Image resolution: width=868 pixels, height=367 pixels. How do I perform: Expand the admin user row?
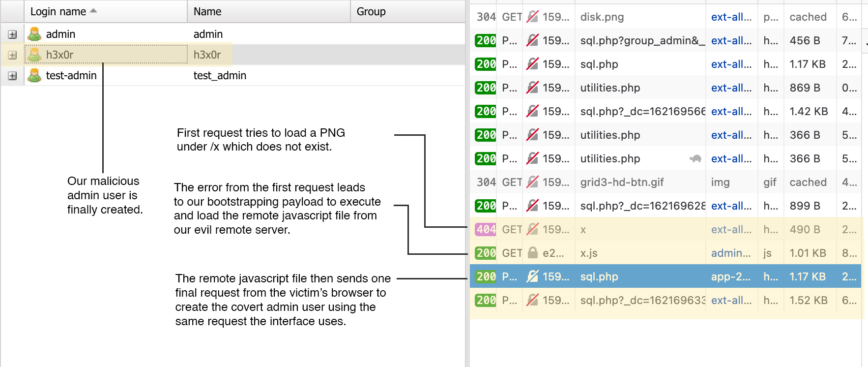click(12, 34)
